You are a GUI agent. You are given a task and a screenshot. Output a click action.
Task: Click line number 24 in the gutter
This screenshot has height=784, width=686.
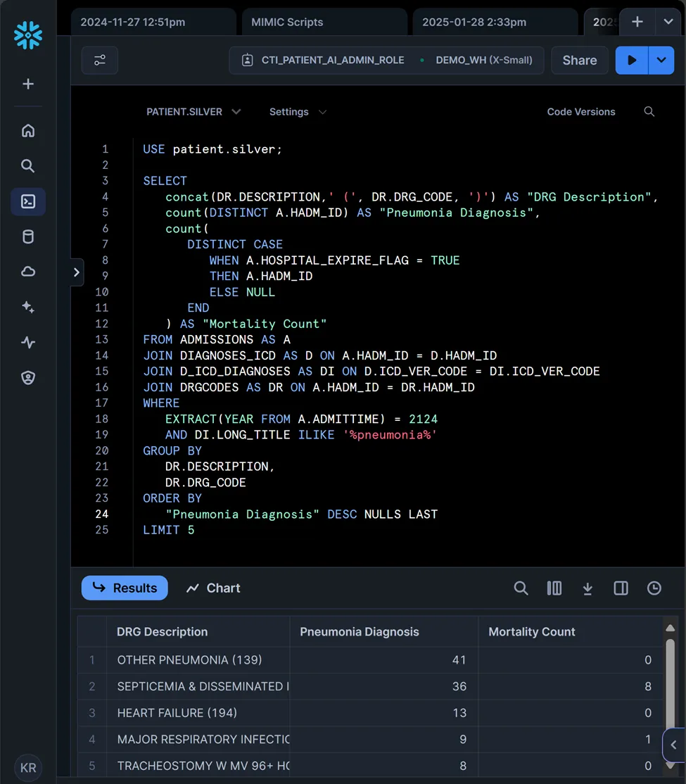tap(102, 514)
